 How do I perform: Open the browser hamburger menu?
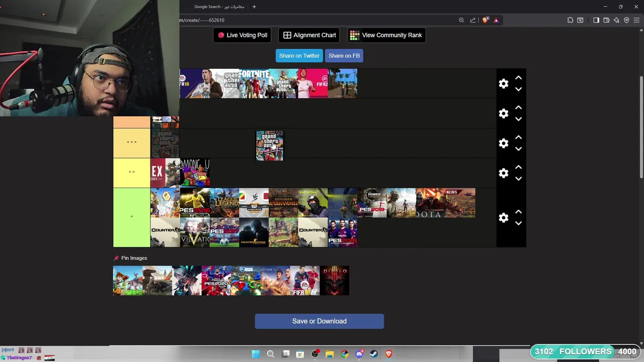(636, 20)
